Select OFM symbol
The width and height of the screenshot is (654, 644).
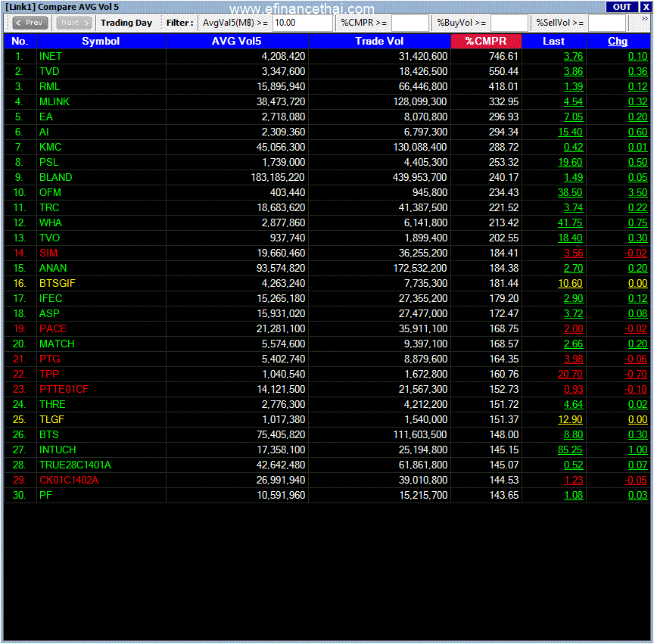(50, 192)
